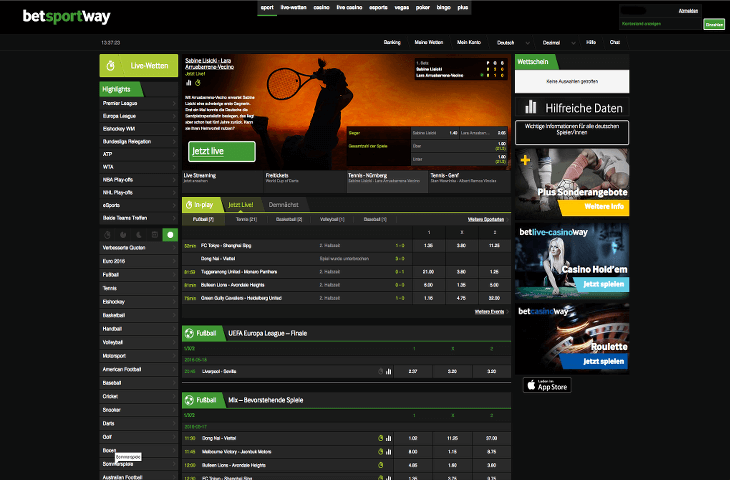
Task: Open the App Store badge
Action: [547, 385]
